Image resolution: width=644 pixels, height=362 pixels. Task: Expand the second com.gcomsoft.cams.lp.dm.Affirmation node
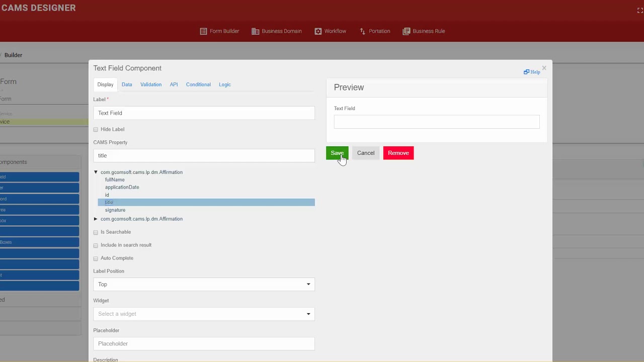[x=96, y=219]
